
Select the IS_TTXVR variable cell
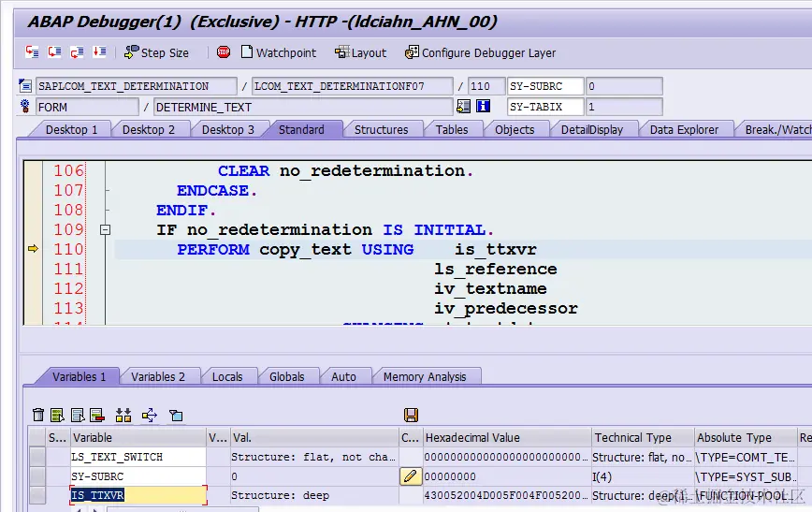pyautogui.click(x=138, y=495)
